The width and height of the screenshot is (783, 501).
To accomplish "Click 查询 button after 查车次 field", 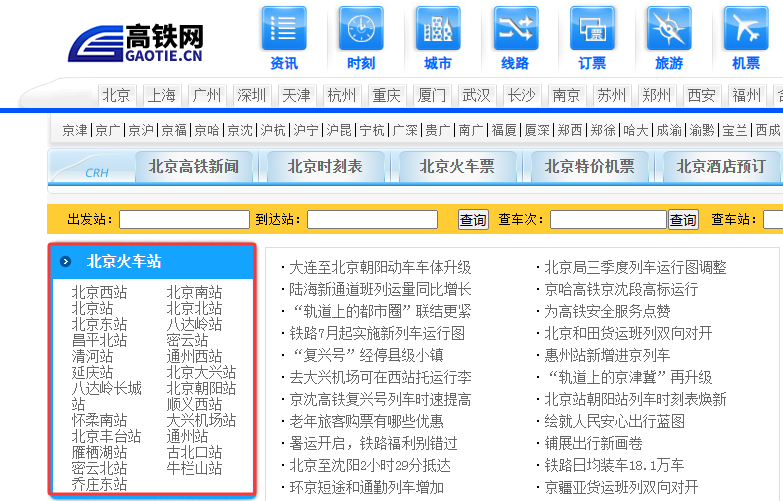I will (683, 220).
